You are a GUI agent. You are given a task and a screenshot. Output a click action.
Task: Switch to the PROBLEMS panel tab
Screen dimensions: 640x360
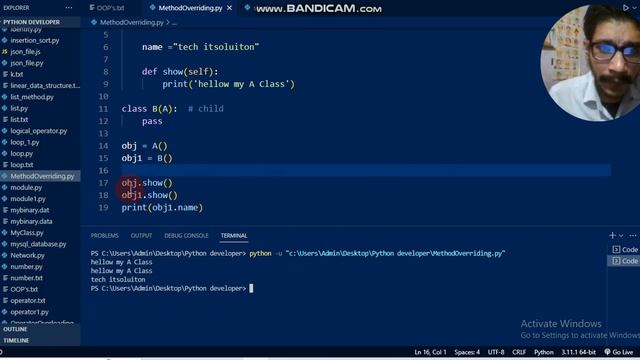(104, 236)
